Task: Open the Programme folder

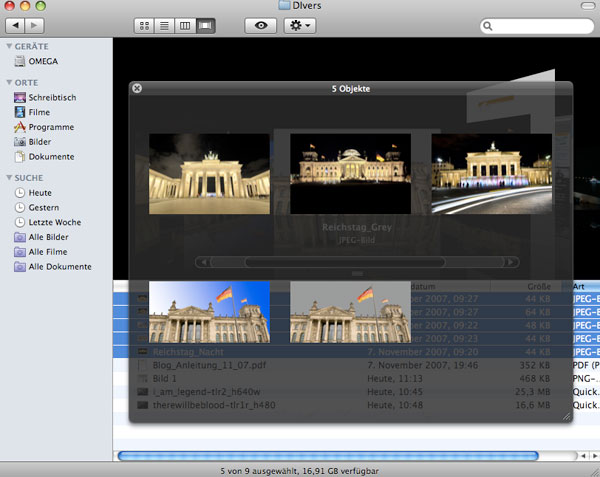Action: [x=44, y=127]
